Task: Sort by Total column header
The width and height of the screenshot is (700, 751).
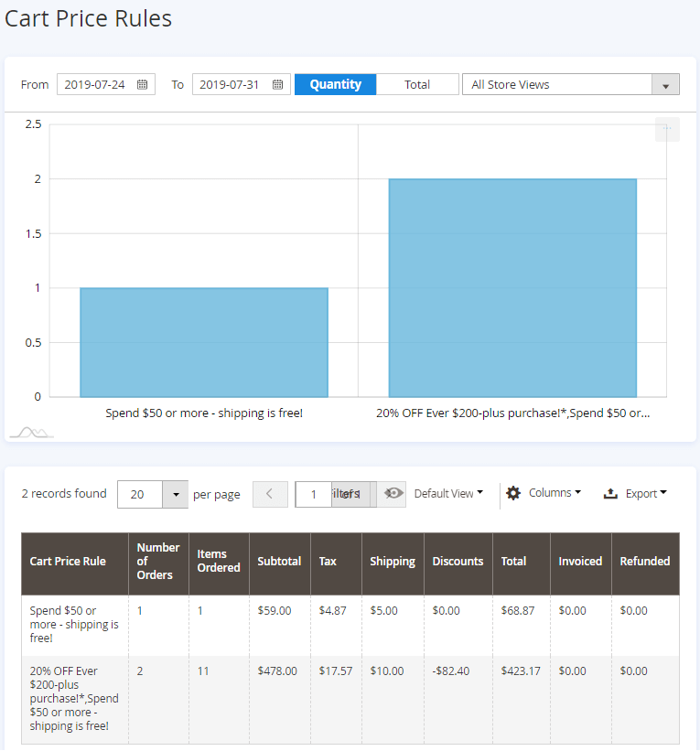Action: coord(522,562)
